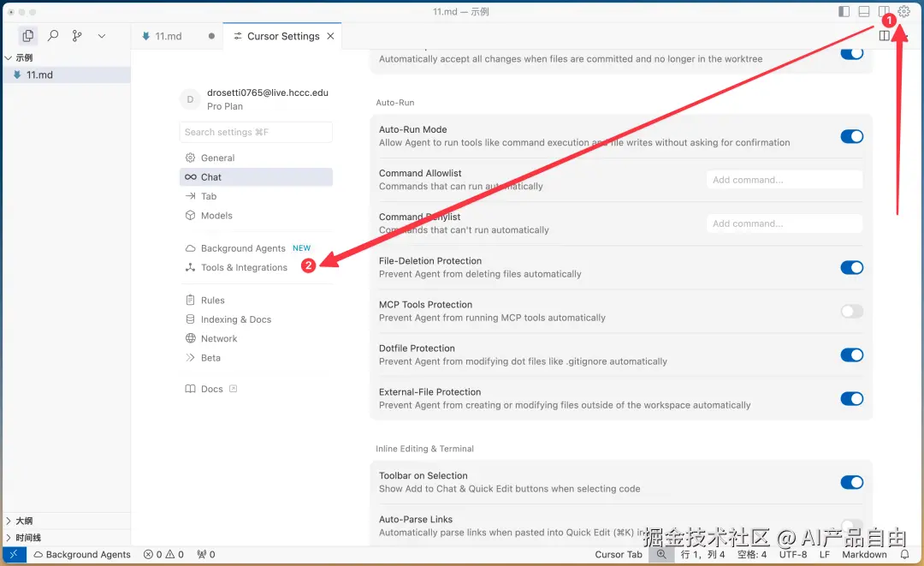The width and height of the screenshot is (924, 566).
Task: Click split editor icon
Action: (884, 36)
